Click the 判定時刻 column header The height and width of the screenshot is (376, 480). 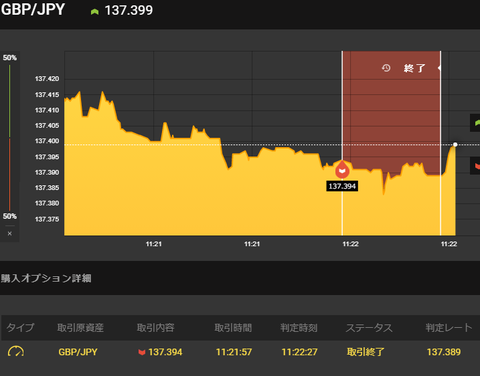pyautogui.click(x=299, y=328)
